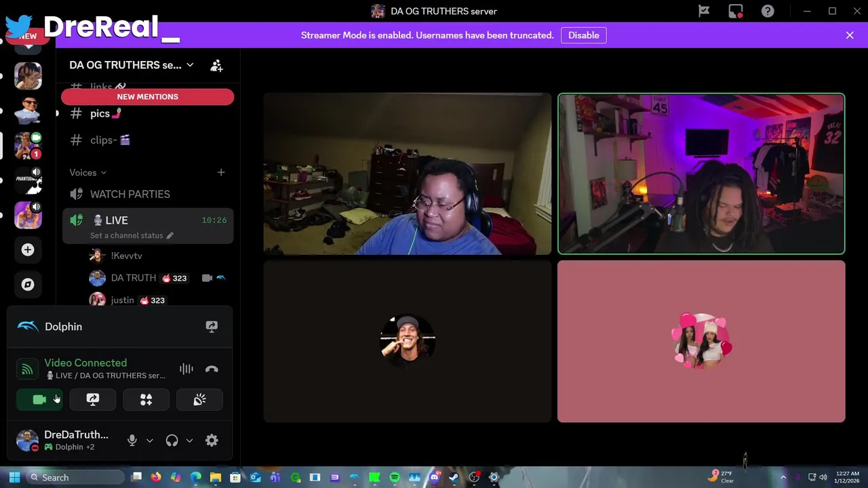
Task: Open DA OG TRUTHERS server dropdown menu
Action: point(131,65)
